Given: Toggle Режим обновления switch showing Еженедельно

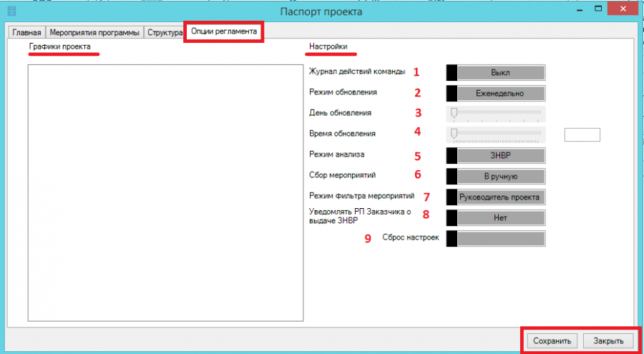Looking at the screenshot, I should coord(496,93).
